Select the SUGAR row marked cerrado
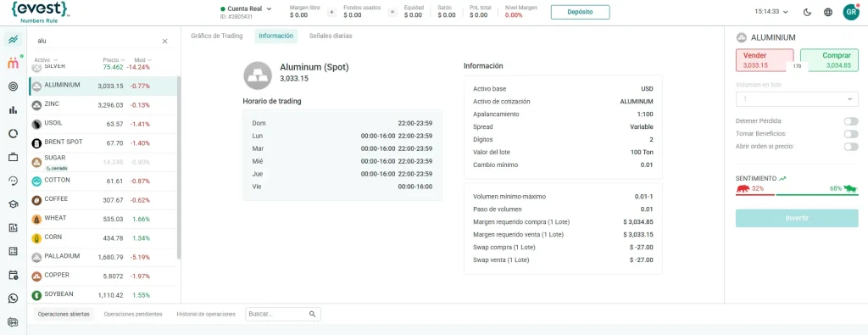 103,162
